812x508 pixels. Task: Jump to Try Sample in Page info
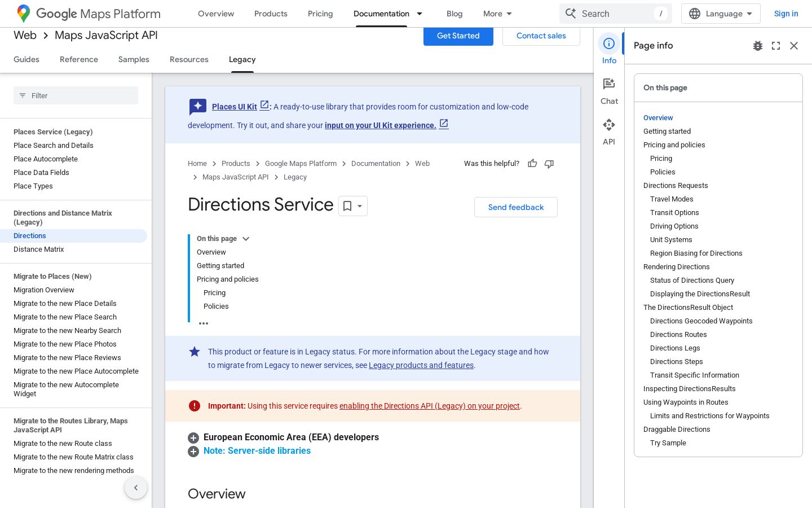coord(668,443)
